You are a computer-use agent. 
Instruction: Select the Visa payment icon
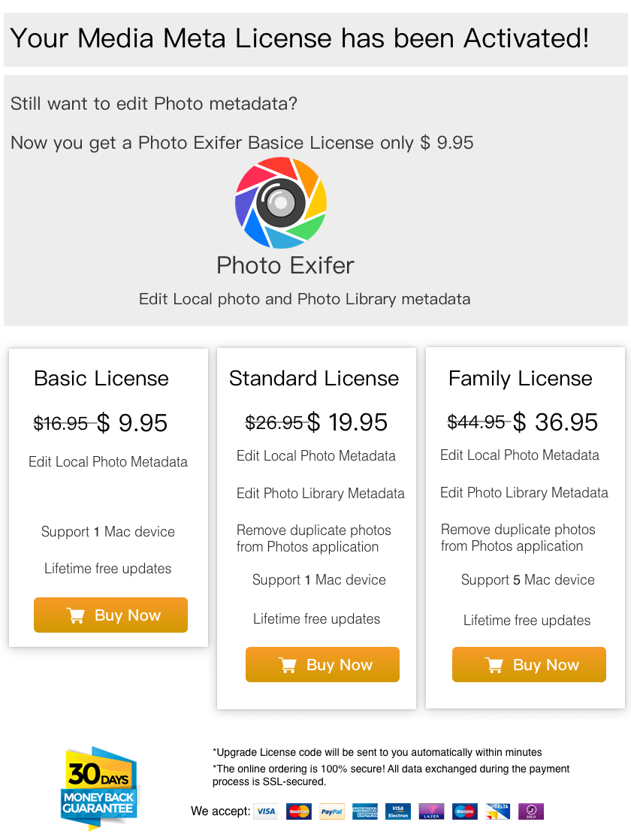pyautogui.click(x=266, y=811)
